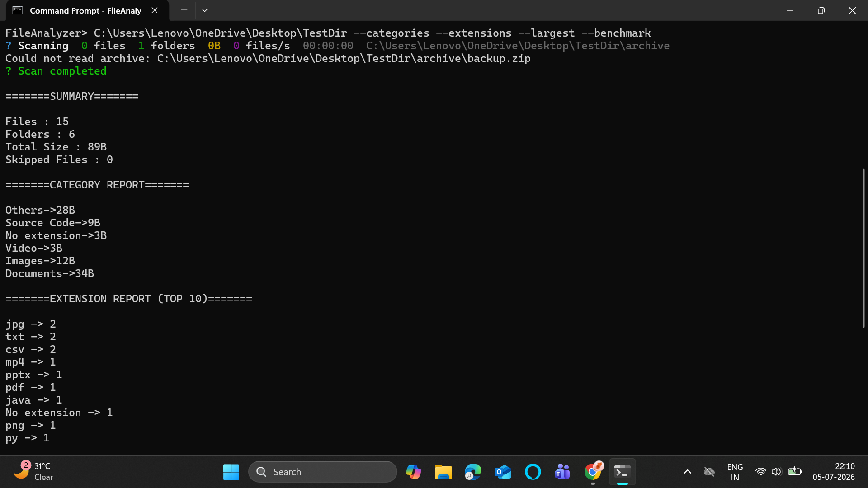The image size is (868, 488).
Task: Click the 'Total Size : 89B' line
Action: click(x=56, y=147)
